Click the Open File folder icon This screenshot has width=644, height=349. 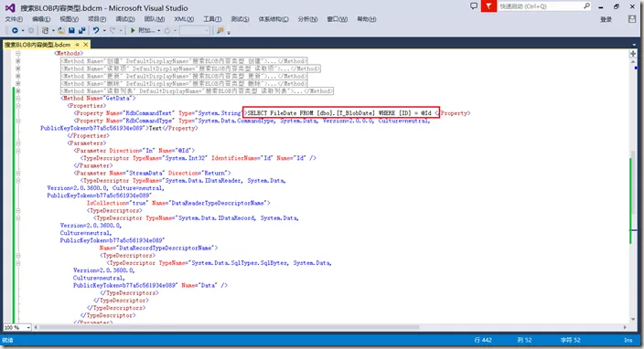point(61,30)
